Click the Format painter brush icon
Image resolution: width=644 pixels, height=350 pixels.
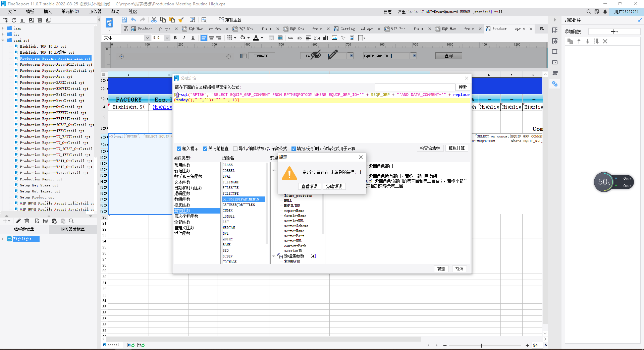[x=181, y=20]
